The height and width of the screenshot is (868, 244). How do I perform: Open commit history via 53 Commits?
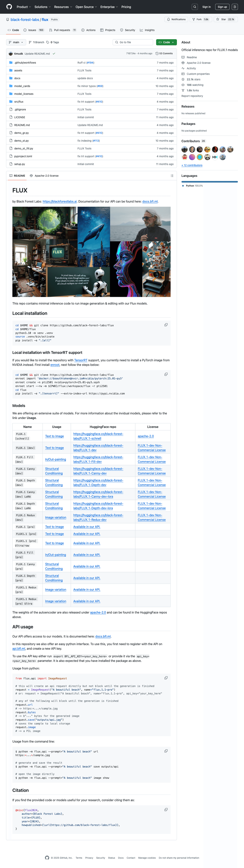tap(164, 54)
